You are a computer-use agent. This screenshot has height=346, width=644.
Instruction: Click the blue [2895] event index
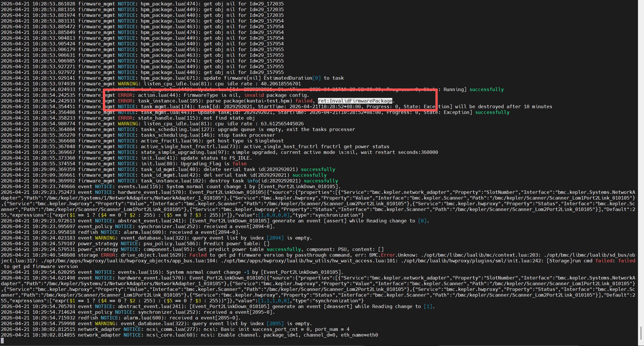click(275, 323)
